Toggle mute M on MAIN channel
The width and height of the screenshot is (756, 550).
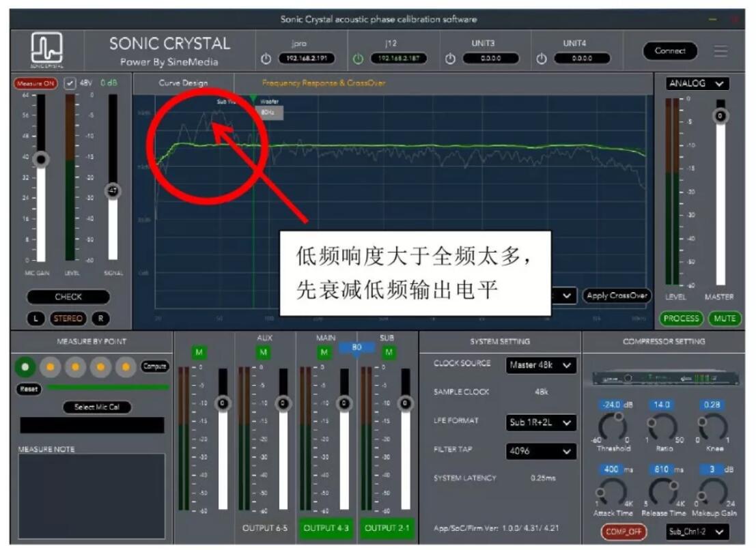click(324, 353)
